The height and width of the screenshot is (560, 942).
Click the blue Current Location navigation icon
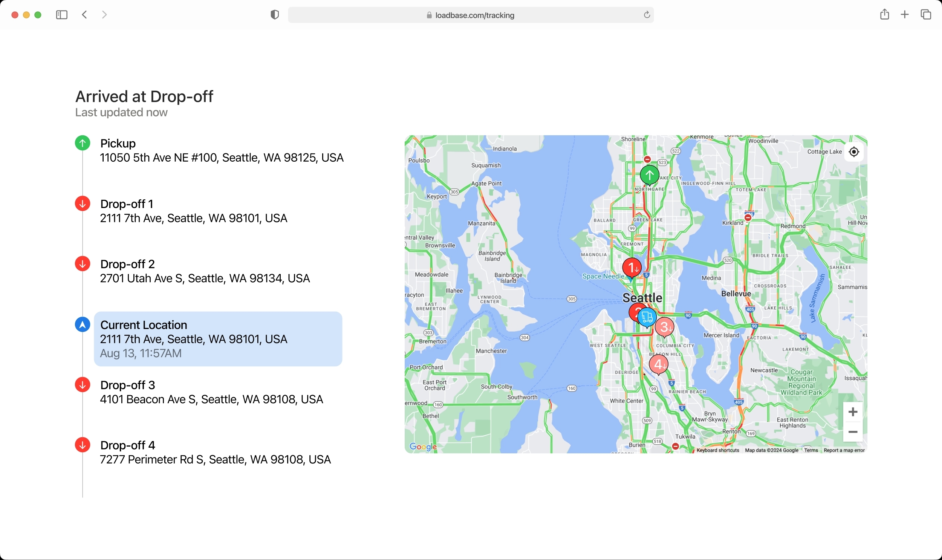83,324
